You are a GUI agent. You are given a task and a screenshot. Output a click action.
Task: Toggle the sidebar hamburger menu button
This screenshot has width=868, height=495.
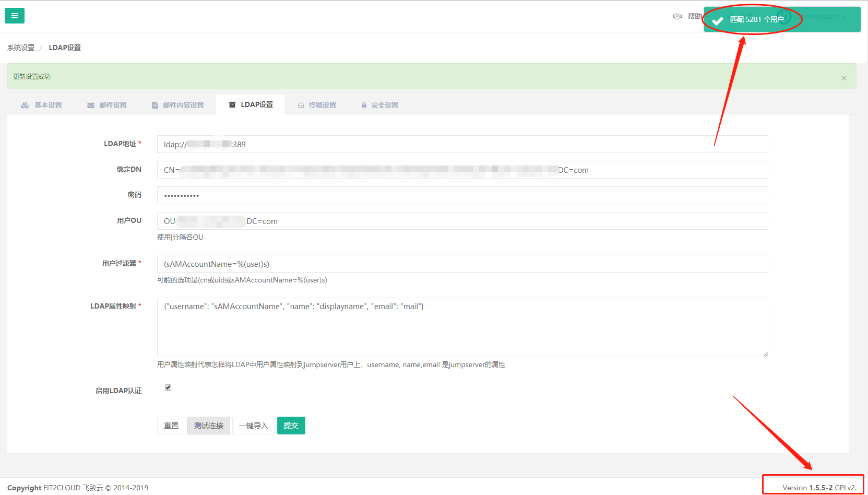(x=15, y=16)
